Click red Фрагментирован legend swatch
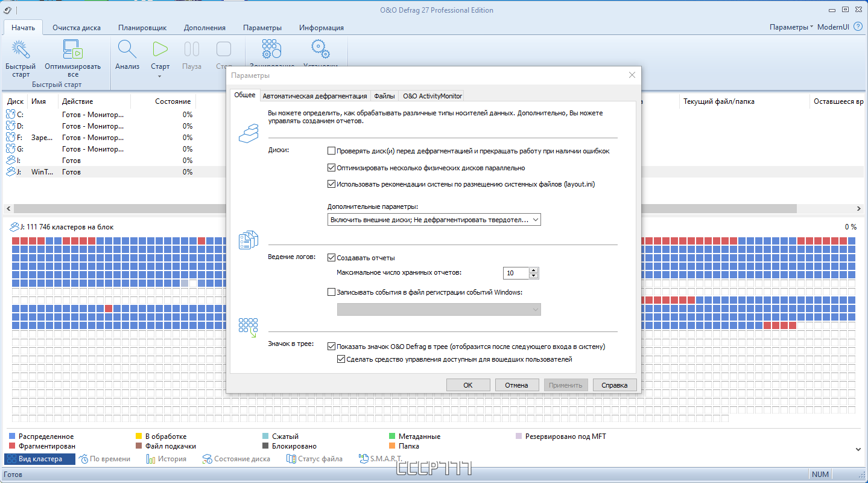This screenshot has height=483, width=868. click(x=12, y=446)
